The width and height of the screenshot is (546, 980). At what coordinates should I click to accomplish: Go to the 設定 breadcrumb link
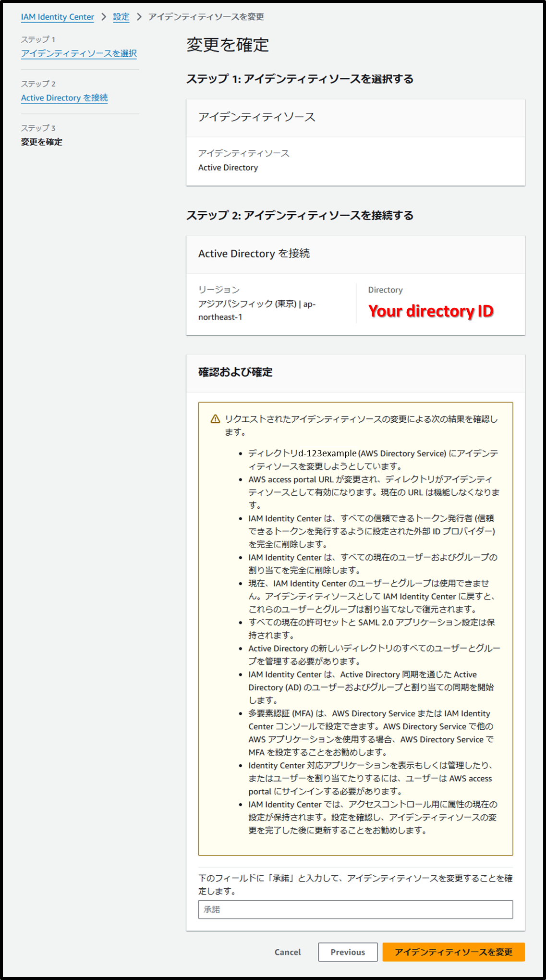pos(121,17)
